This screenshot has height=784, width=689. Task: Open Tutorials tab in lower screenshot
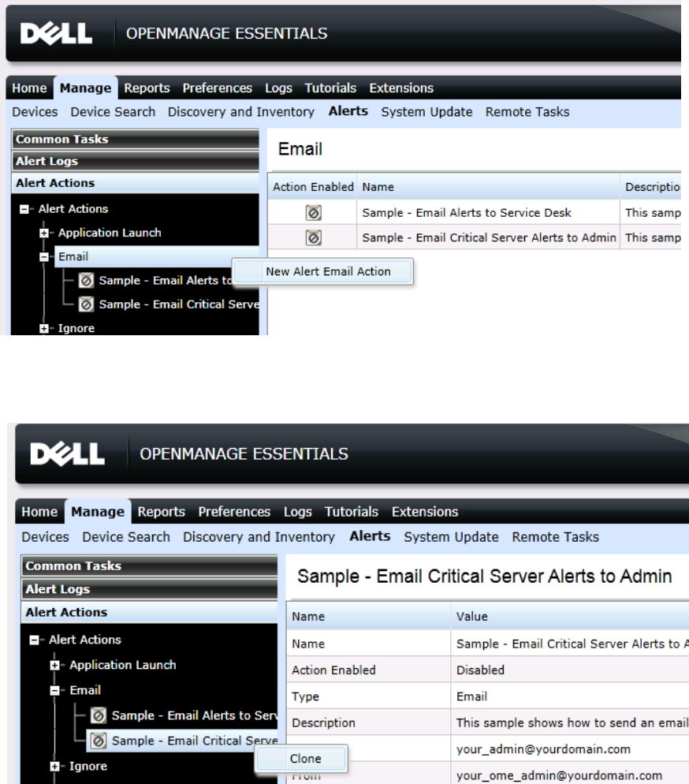(x=352, y=512)
